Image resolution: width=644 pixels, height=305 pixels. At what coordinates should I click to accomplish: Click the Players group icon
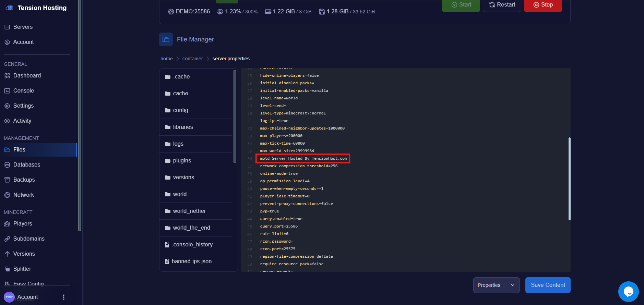tap(7, 224)
